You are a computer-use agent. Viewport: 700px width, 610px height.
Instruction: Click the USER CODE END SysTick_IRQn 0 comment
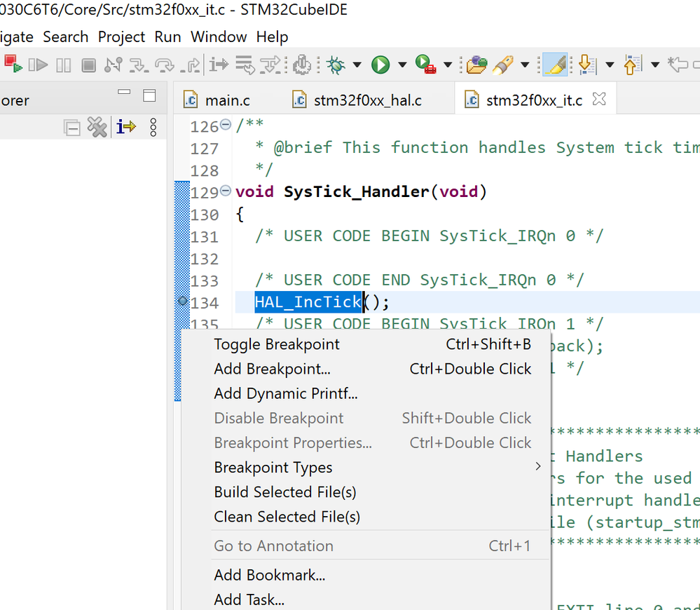pos(419,280)
